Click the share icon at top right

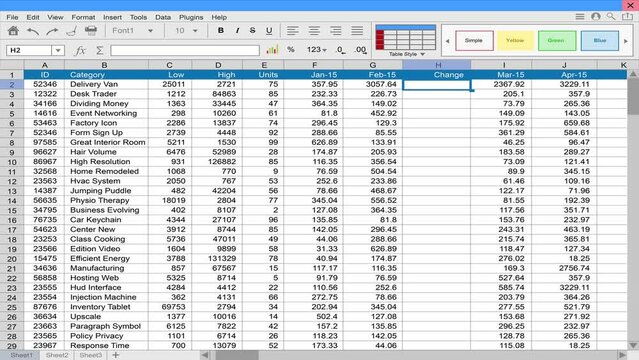click(x=627, y=17)
